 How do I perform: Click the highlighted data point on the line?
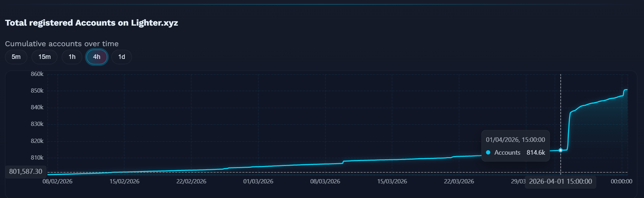[560, 150]
